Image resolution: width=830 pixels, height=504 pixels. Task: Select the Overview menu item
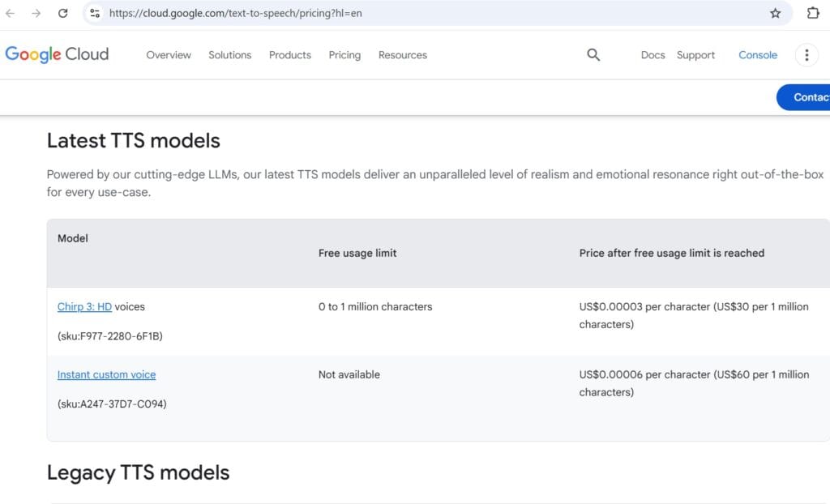(168, 55)
